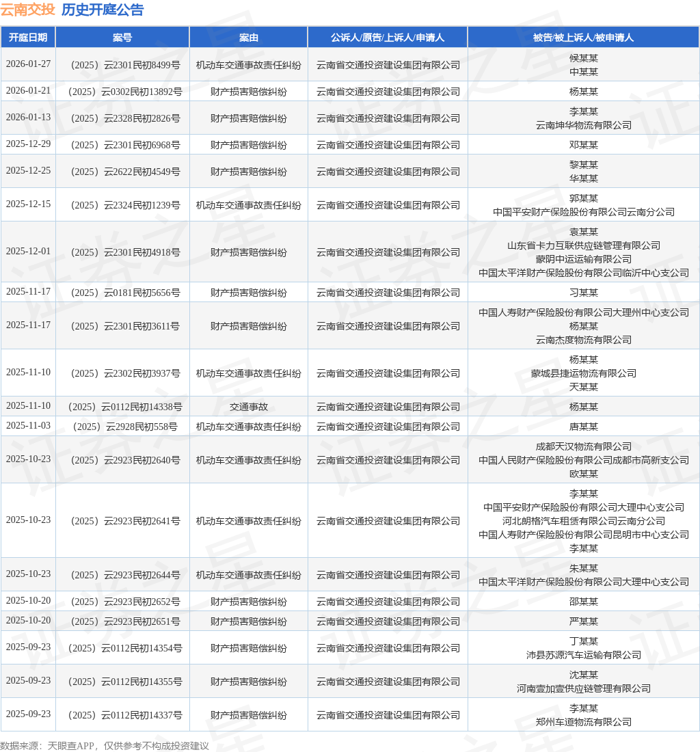Select the 案号 column header
The image size is (700, 752).
(122, 38)
